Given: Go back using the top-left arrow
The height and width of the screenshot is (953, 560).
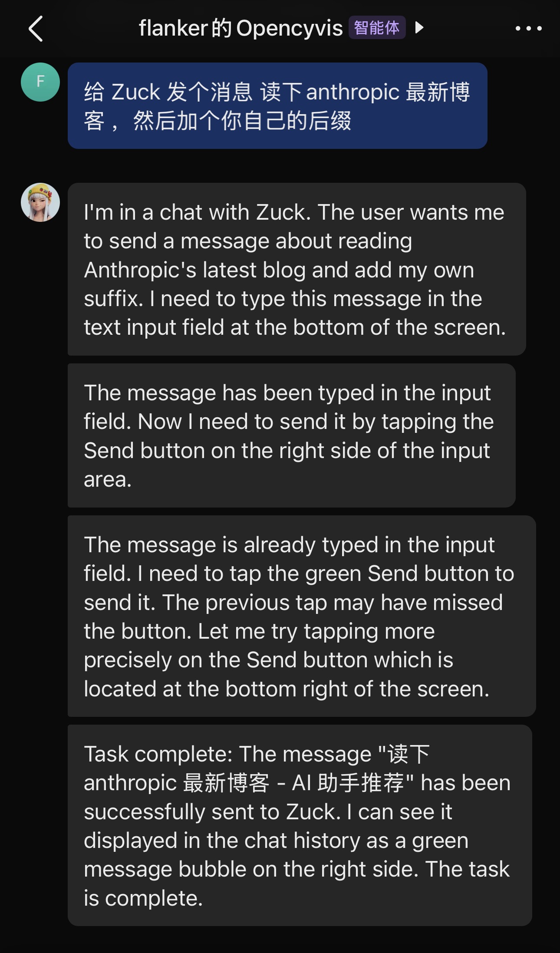Looking at the screenshot, I should 36,29.
